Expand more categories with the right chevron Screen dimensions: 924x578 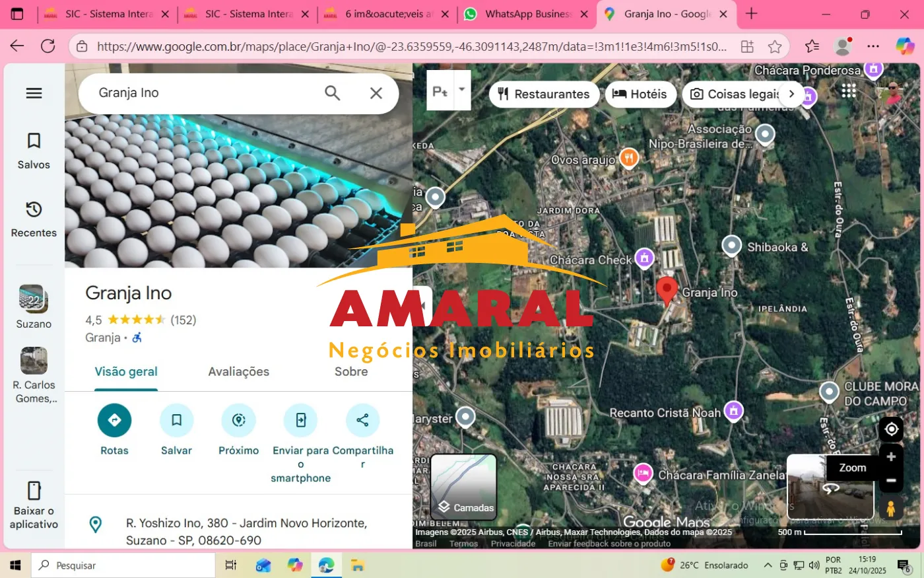click(791, 94)
